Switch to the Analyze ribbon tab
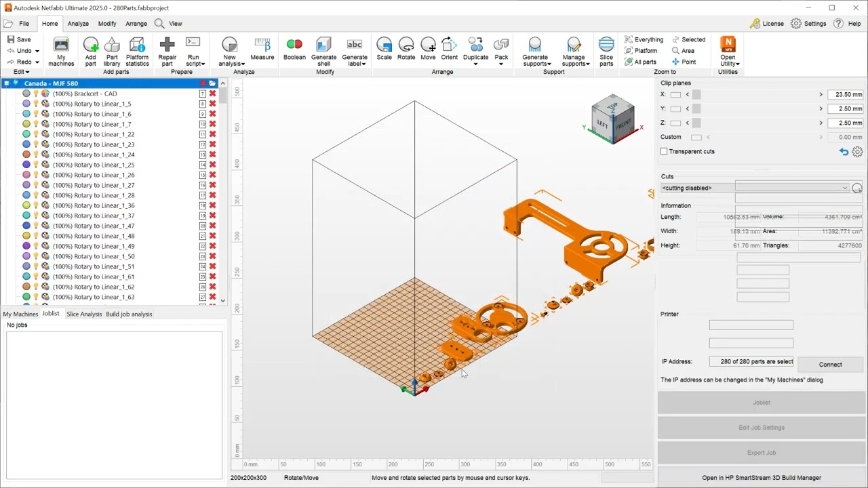This screenshot has height=488, width=868. pos(78,24)
